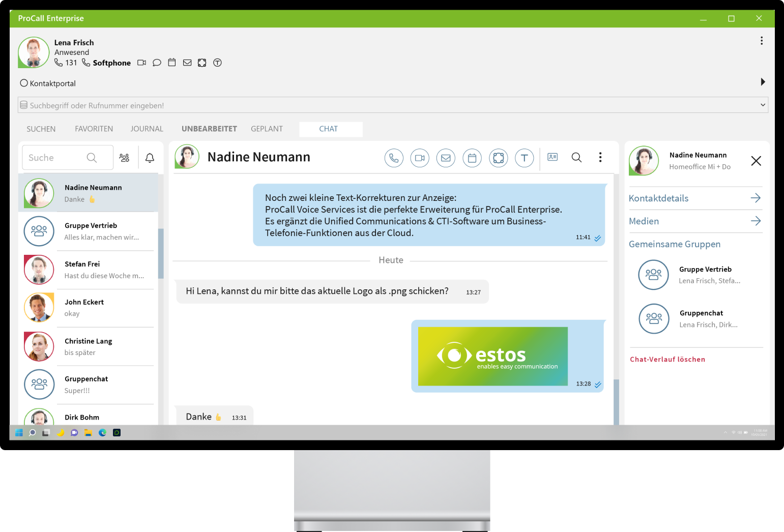Select the Softphone line
This screenshot has height=532, width=784.
coord(106,63)
